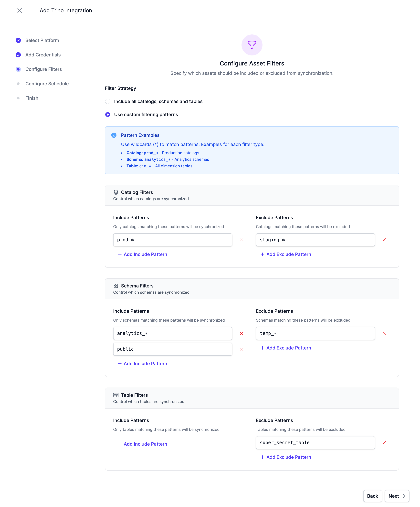Edit the super_secret_table exclude field
The image size is (420, 507).
(315, 443)
